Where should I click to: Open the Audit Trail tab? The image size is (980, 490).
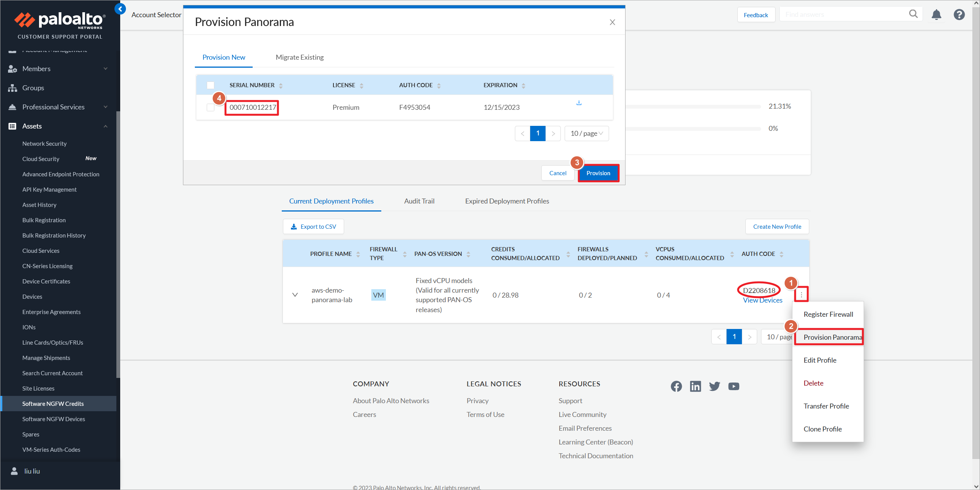click(419, 201)
